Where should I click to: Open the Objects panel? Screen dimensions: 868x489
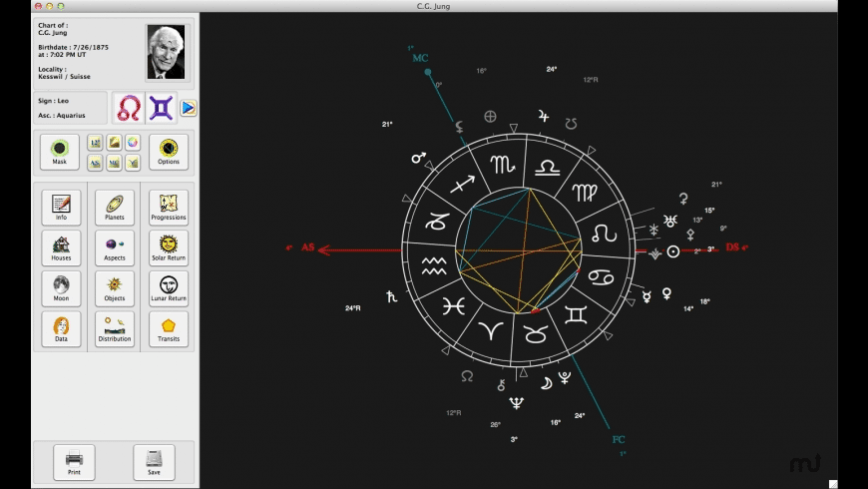tap(115, 288)
